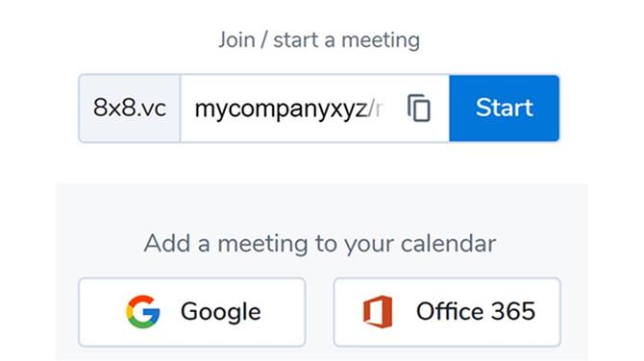Screen dimensions: 644x361
Task: Click empty space left of Office logo
Action: [x=348, y=312]
